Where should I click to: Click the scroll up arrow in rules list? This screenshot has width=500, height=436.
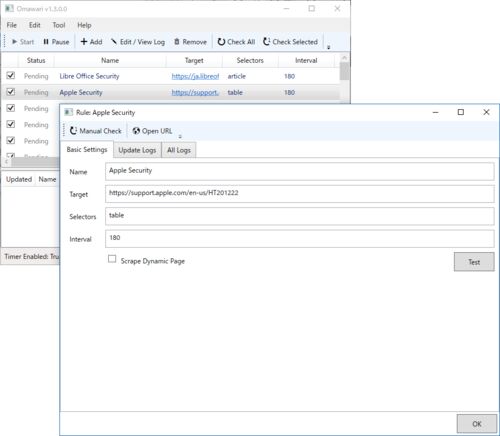[x=345, y=58]
